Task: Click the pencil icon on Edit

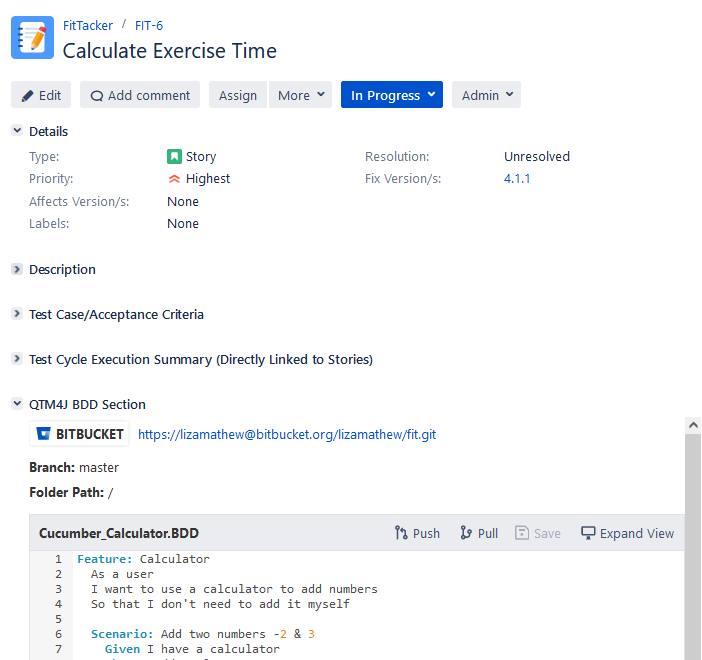Action: (28, 96)
